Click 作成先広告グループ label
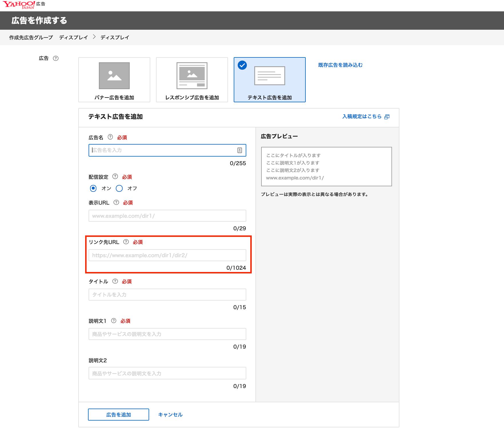The height and width of the screenshot is (436, 504). [x=31, y=37]
